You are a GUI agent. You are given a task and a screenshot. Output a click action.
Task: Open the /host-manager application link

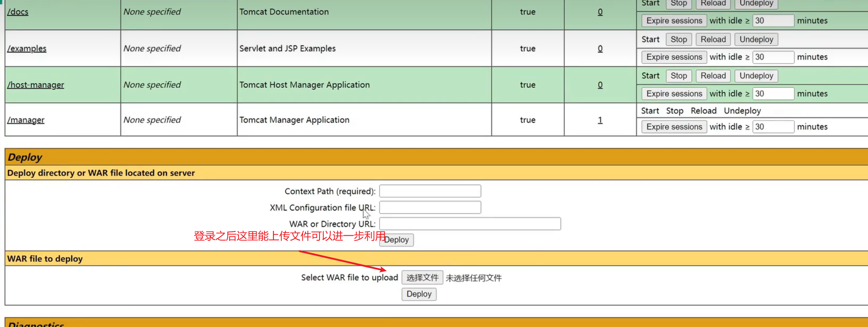tap(36, 85)
